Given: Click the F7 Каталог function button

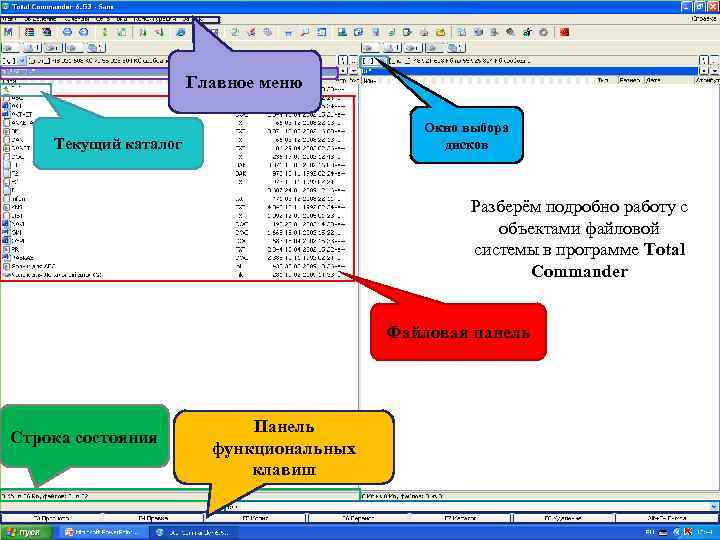Looking at the screenshot, I should pyautogui.click(x=460, y=518).
